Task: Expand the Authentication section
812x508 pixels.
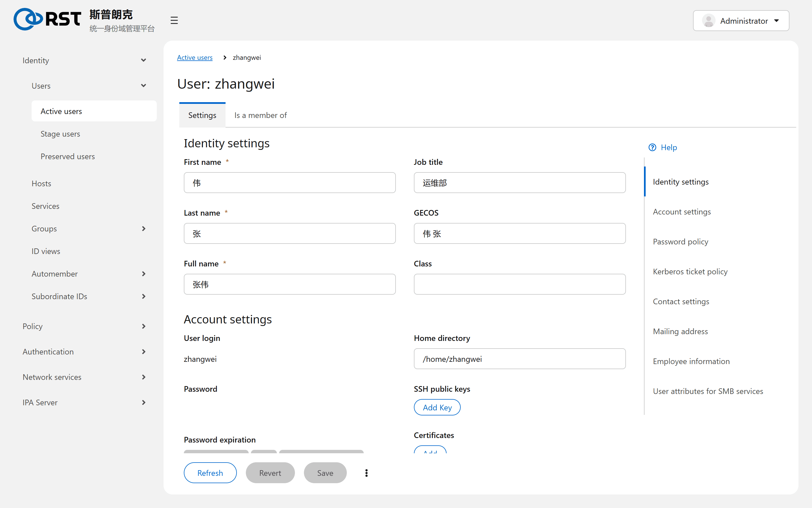Action: (85, 351)
